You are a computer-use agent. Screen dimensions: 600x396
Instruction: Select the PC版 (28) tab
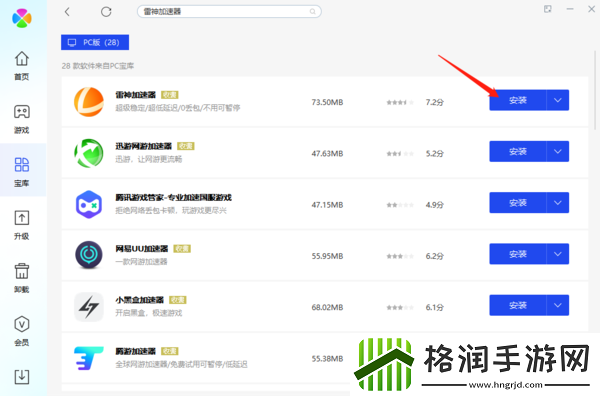95,42
